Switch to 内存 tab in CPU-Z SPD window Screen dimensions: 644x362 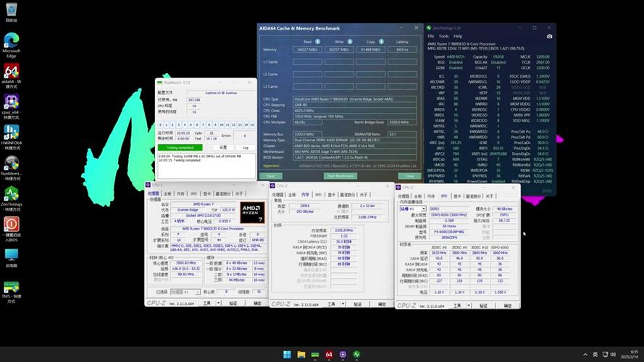pos(431,196)
